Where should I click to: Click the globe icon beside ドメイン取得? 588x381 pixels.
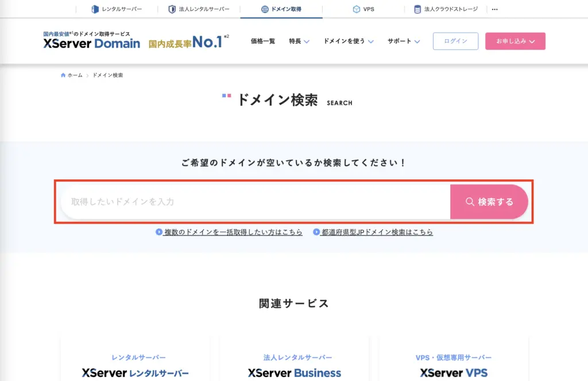point(265,9)
